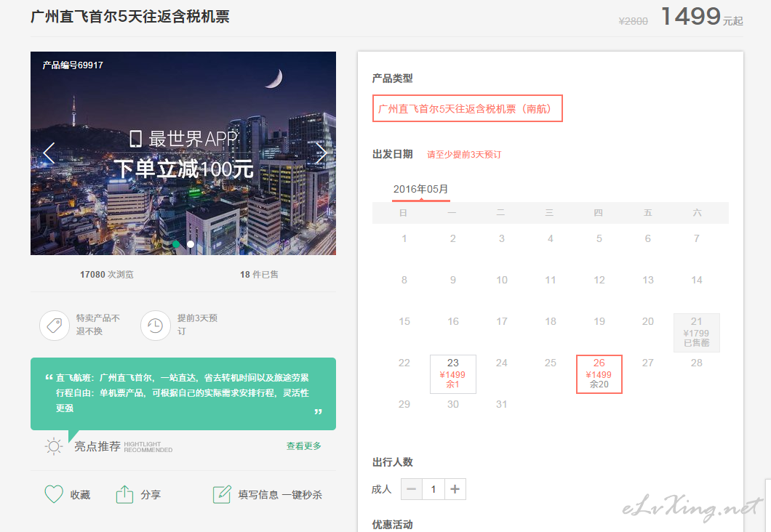Click the heart icon to favorite
Screen dimensions: 771x532
coord(54,494)
